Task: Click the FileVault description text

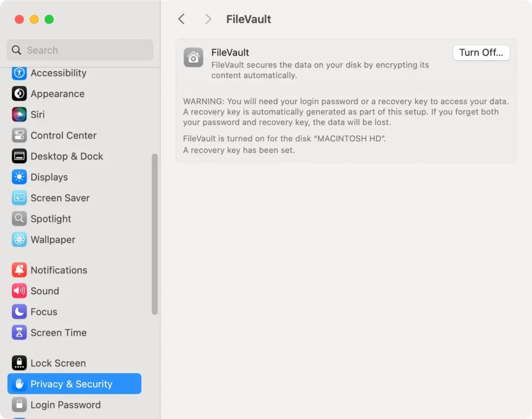Action: (x=320, y=70)
